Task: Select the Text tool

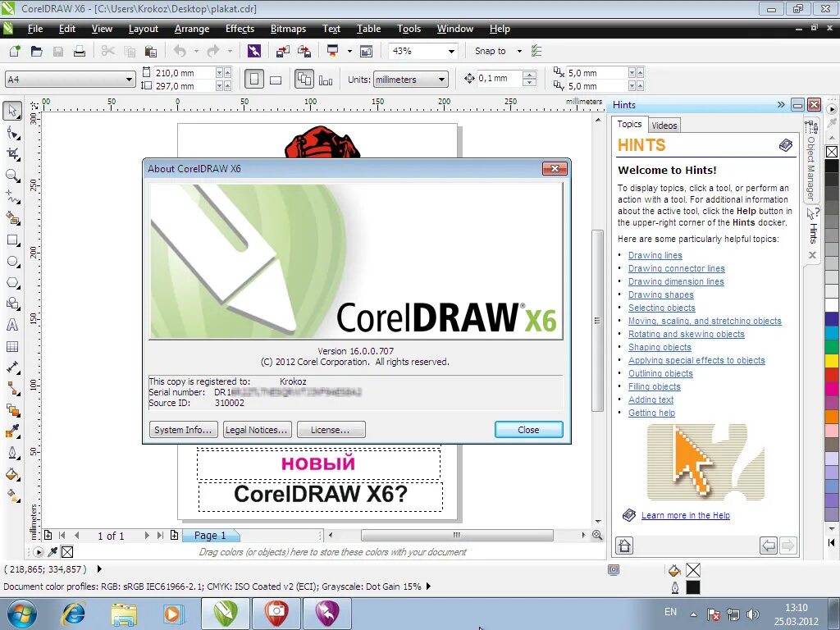Action: 12,325
